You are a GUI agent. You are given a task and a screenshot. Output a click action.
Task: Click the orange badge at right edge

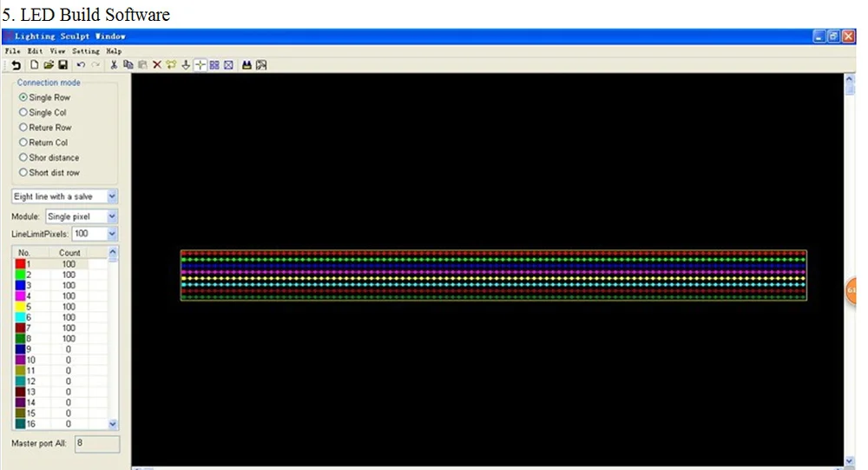click(x=851, y=290)
